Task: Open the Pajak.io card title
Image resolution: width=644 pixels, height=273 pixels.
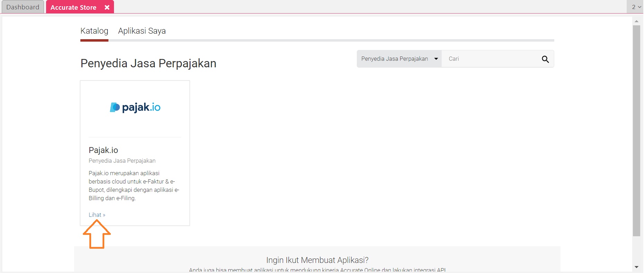Action: pos(103,150)
